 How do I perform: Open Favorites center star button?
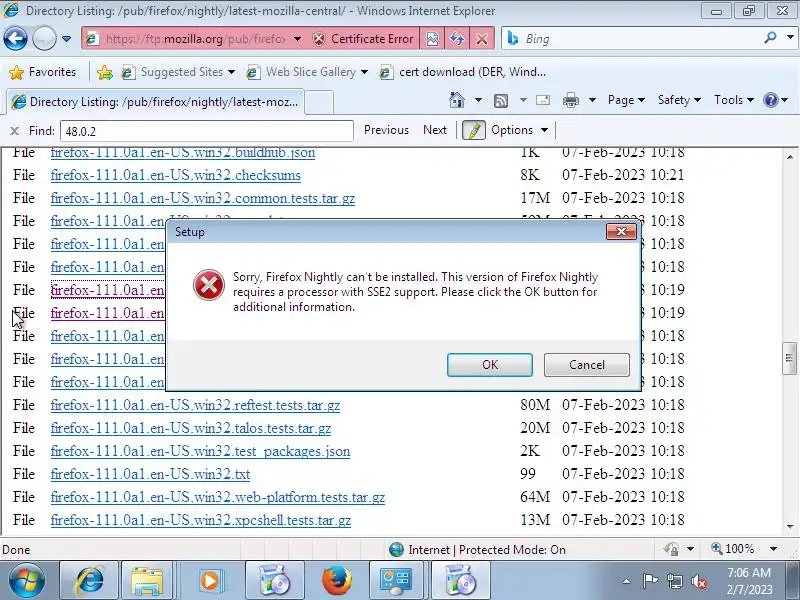pyautogui.click(x=43, y=72)
